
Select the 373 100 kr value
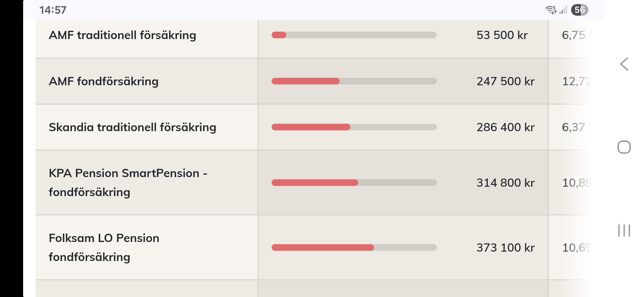point(506,248)
